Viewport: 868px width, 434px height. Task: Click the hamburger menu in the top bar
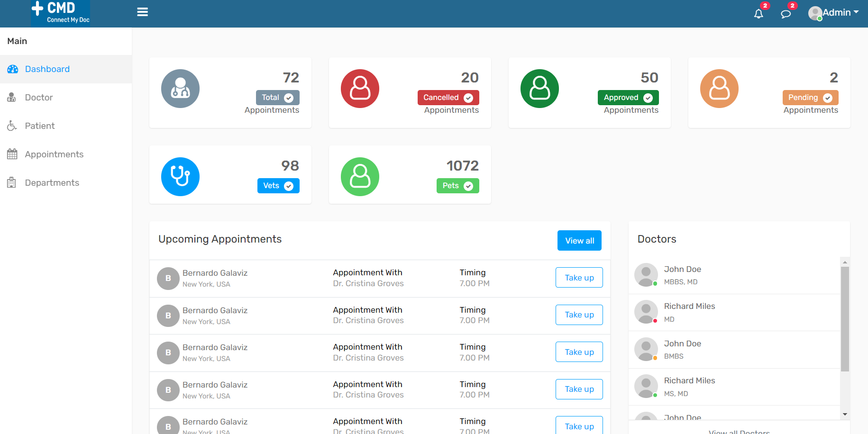click(142, 12)
